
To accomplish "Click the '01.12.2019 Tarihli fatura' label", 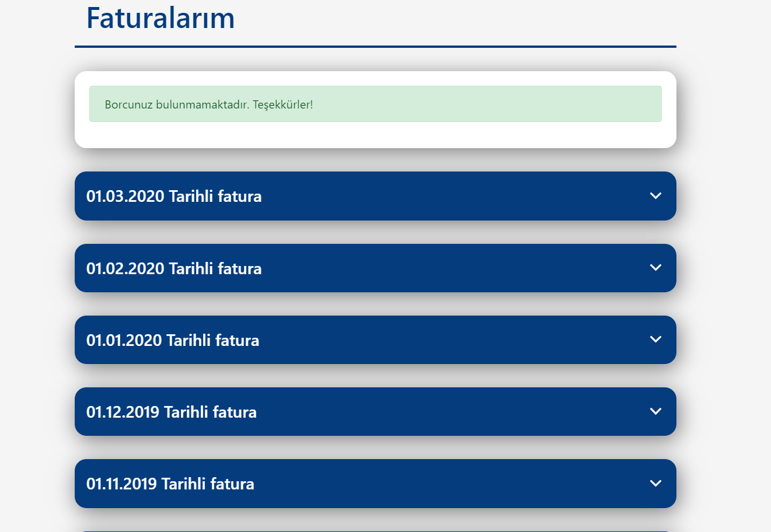I will coord(172,412).
